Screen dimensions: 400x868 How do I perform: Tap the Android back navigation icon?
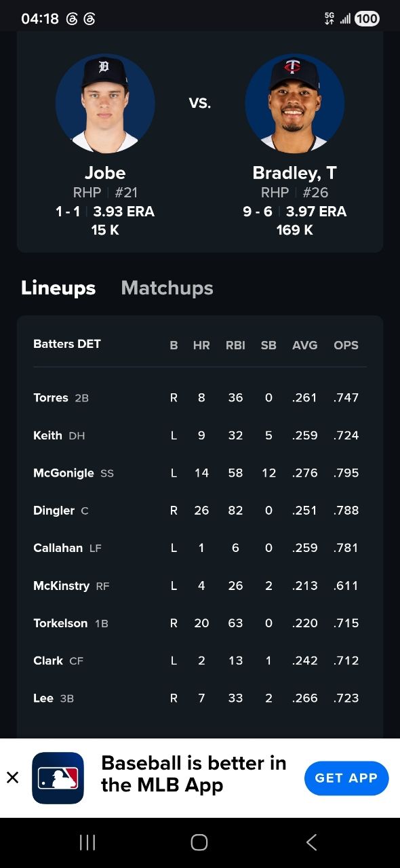pyautogui.click(x=311, y=842)
